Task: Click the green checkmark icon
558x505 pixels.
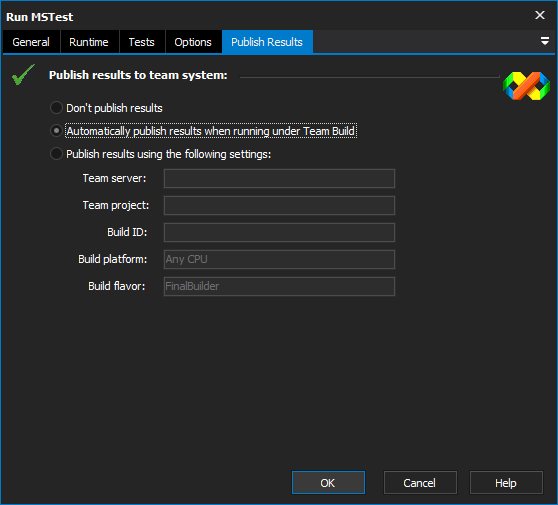Action: [x=23, y=74]
